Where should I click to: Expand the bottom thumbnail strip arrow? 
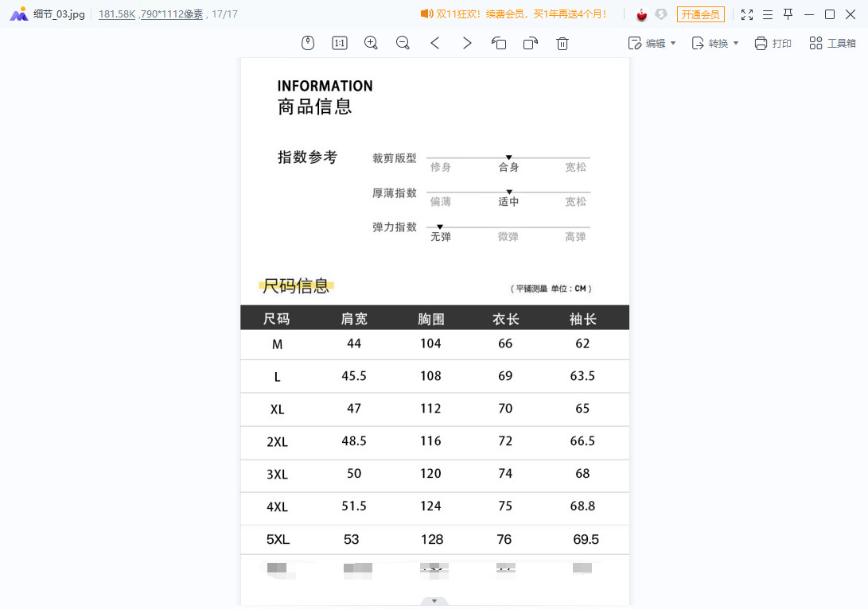[434, 601]
